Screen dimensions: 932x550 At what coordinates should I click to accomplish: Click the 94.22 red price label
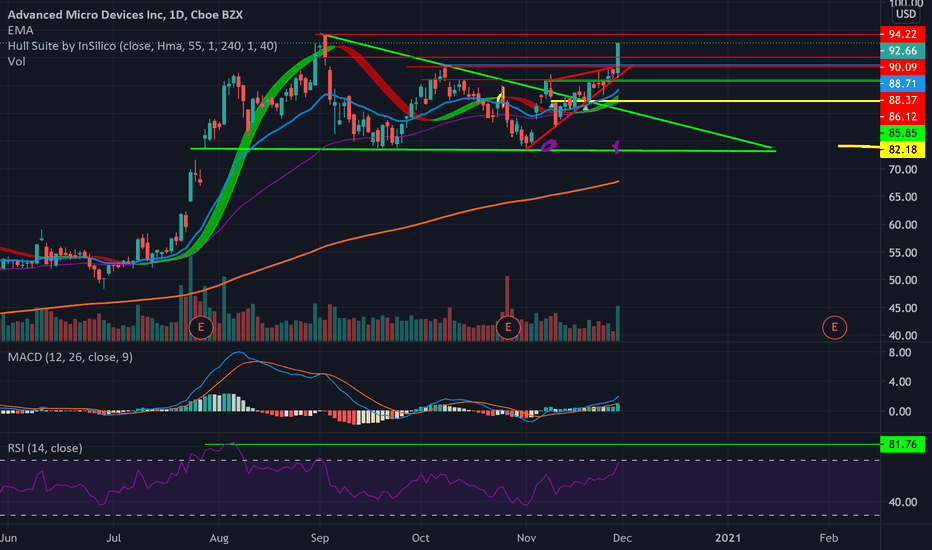coord(902,34)
